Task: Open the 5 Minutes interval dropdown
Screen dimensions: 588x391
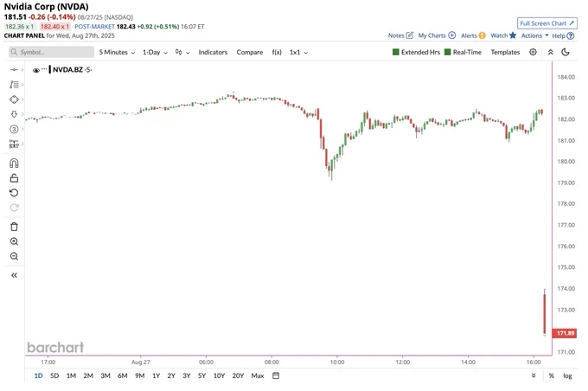Action: [117, 52]
